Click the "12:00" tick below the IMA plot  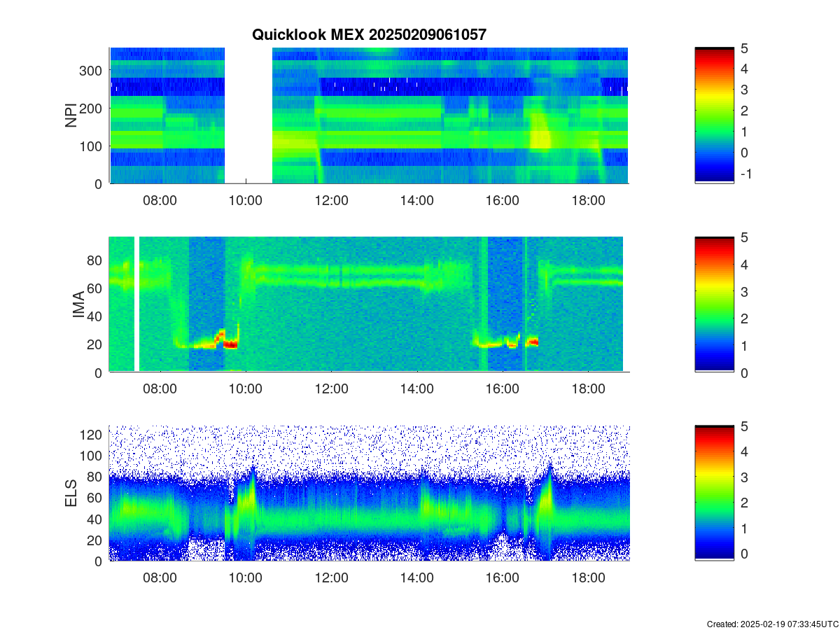coord(331,389)
